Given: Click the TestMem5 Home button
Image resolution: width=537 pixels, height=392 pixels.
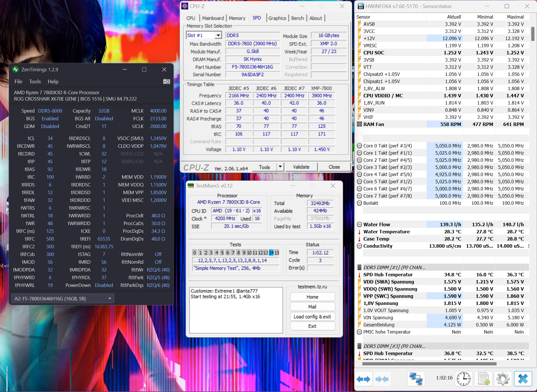Looking at the screenshot, I should [312, 297].
